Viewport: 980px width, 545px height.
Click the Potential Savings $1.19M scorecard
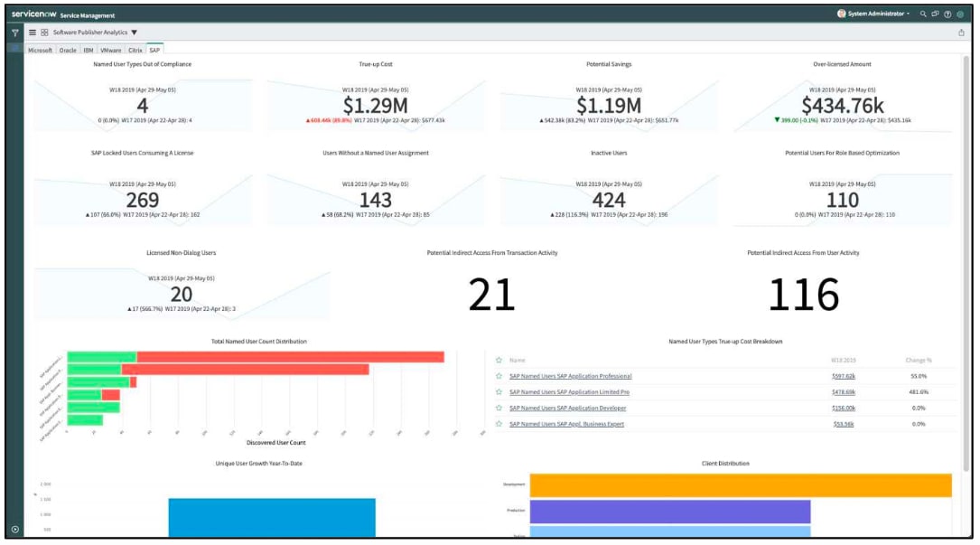click(x=609, y=107)
